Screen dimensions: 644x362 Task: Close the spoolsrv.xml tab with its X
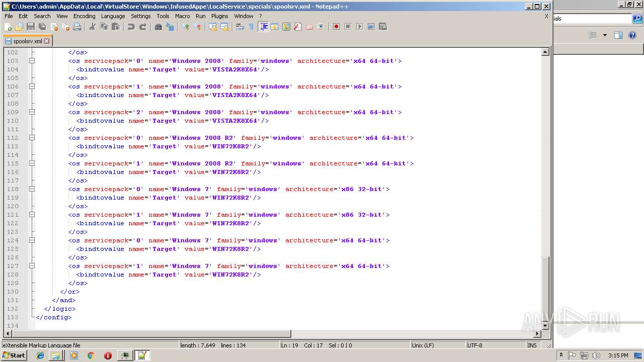(x=47, y=41)
